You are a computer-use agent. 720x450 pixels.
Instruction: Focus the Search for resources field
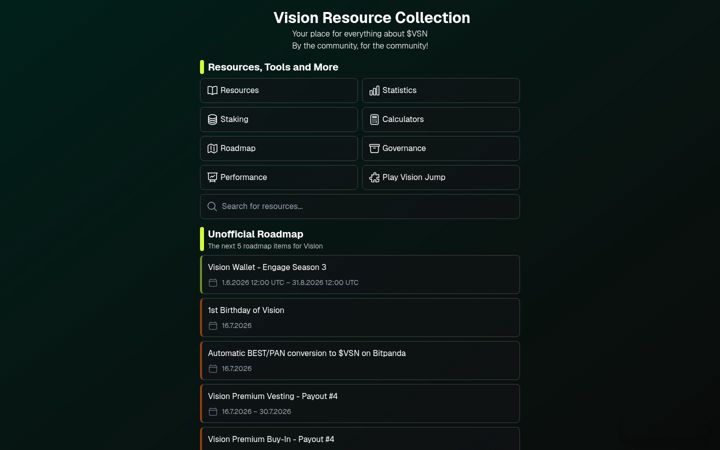360,207
